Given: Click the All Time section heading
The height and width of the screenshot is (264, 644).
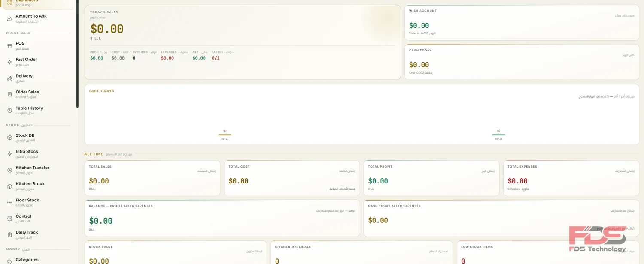Looking at the screenshot, I should click(x=94, y=154).
